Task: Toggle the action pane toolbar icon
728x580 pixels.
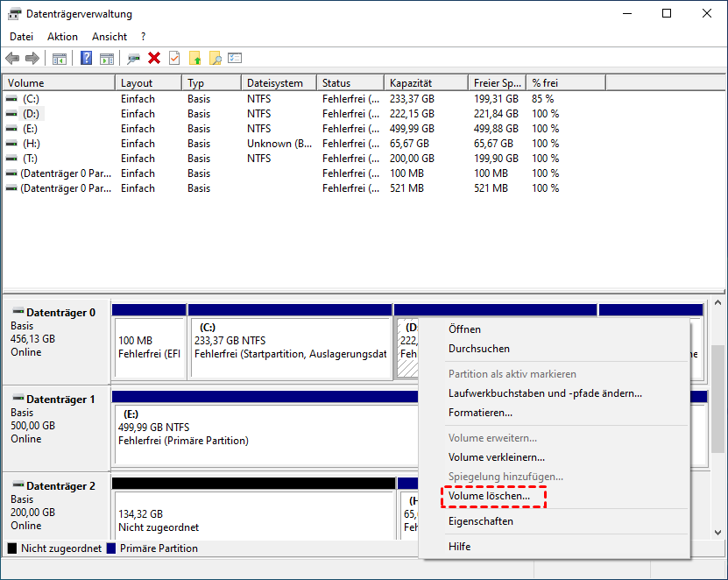Action: (x=107, y=59)
